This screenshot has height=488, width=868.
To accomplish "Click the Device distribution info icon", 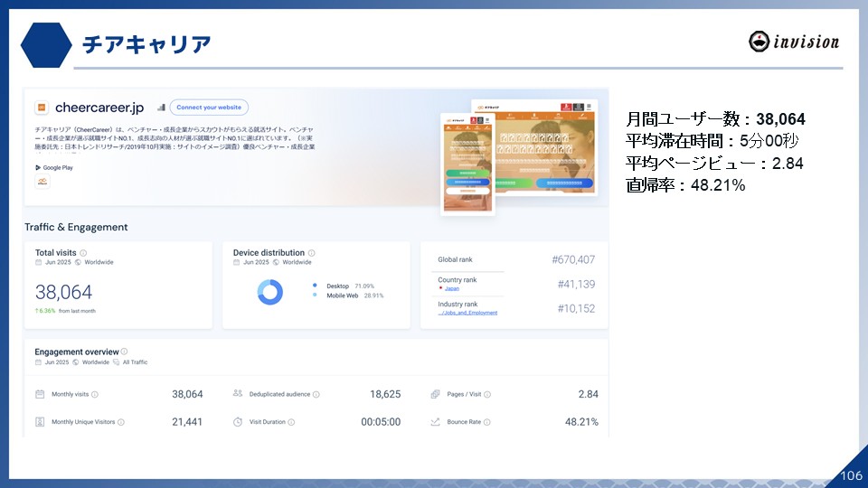I will click(x=312, y=253).
